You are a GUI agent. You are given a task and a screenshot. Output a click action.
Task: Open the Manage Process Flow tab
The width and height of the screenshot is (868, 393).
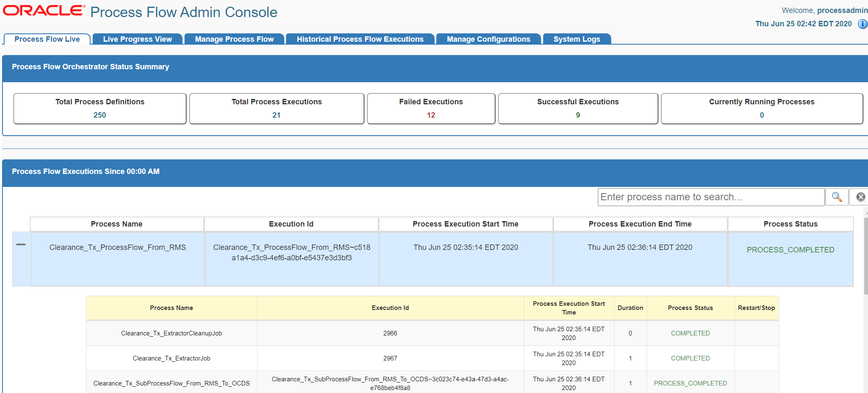pos(234,39)
